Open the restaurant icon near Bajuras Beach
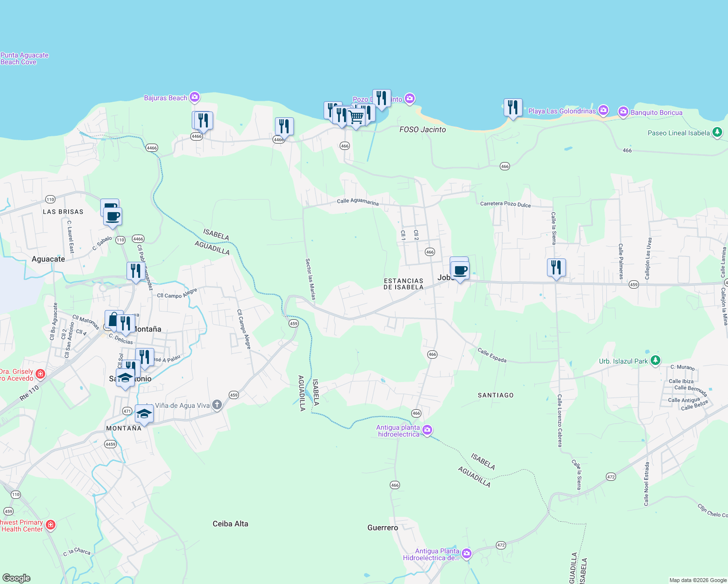The height and width of the screenshot is (584, 728). (202, 120)
